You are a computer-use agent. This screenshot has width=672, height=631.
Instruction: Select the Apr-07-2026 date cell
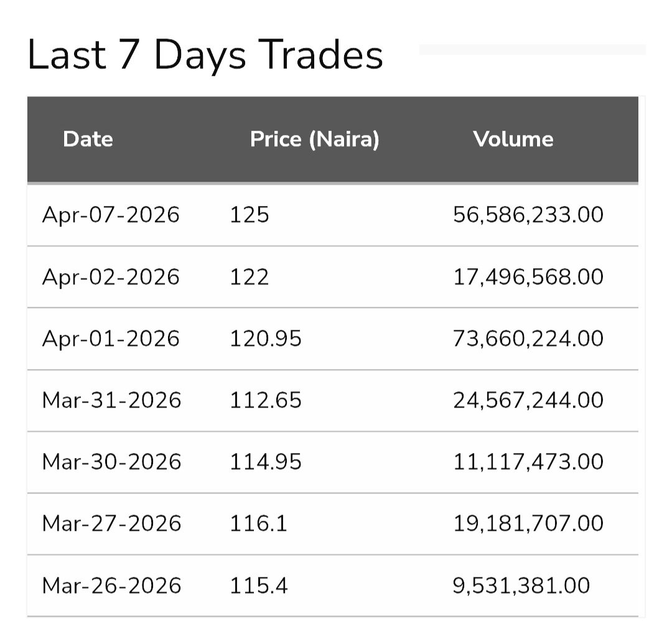(111, 215)
